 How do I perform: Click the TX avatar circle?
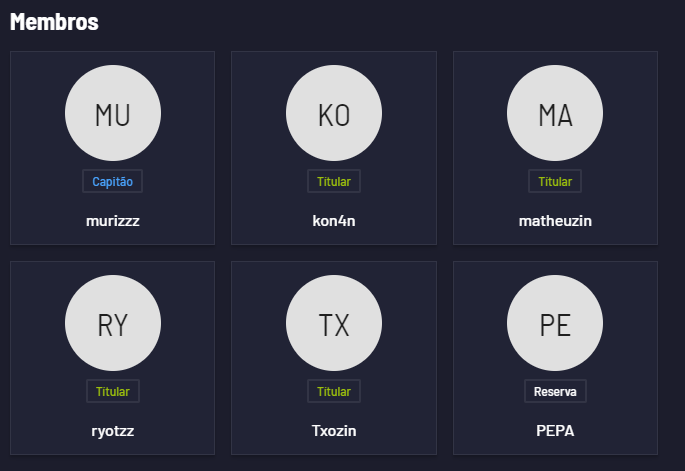pyautogui.click(x=334, y=324)
